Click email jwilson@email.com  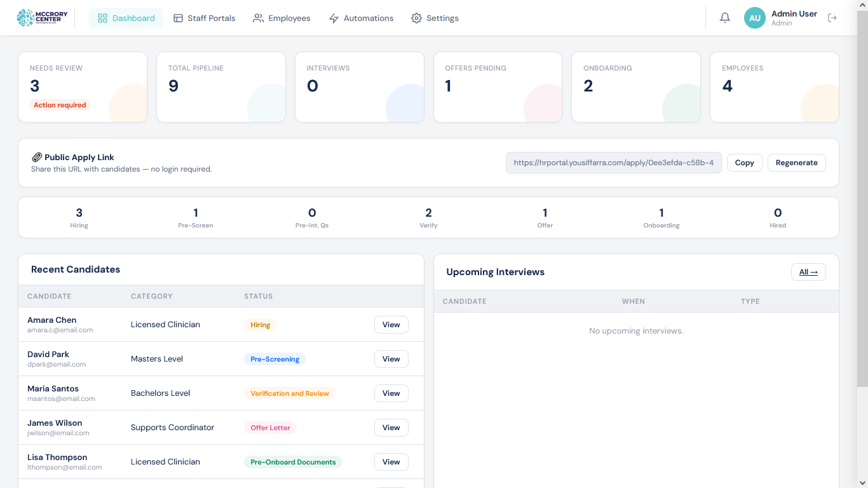pos(58,433)
